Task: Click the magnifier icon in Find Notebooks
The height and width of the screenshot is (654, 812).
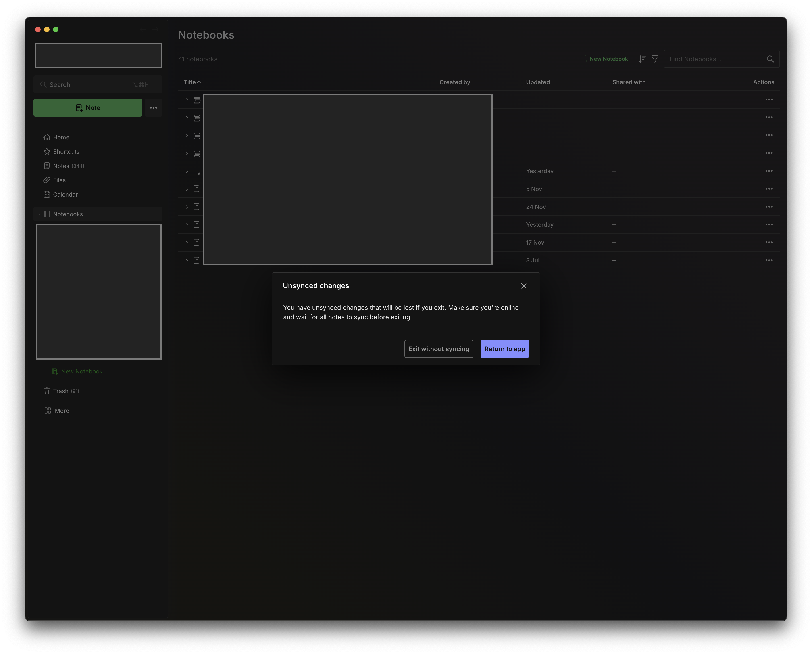Action: pos(770,59)
